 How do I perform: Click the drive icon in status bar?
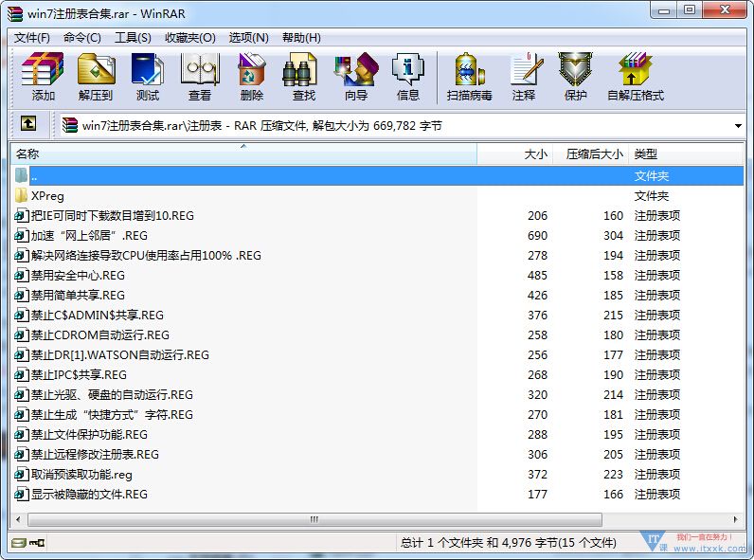[x=18, y=543]
